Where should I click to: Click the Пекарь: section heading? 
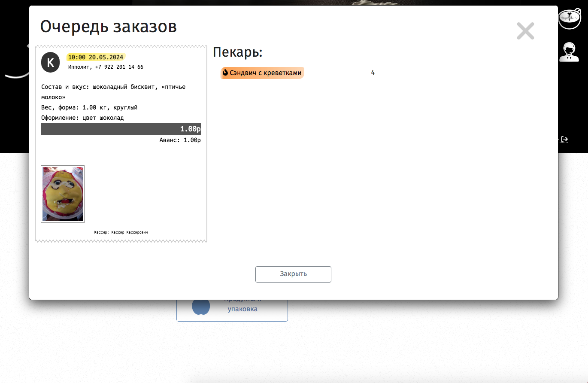(238, 52)
